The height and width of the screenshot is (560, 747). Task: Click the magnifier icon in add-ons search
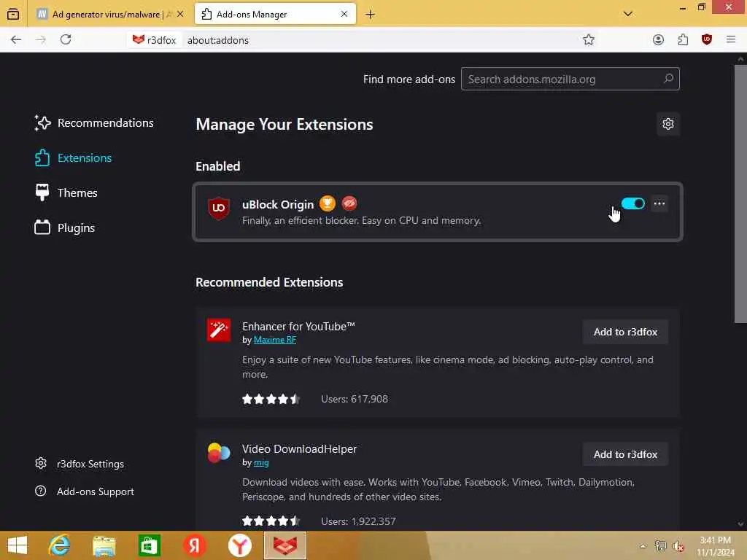coord(668,79)
